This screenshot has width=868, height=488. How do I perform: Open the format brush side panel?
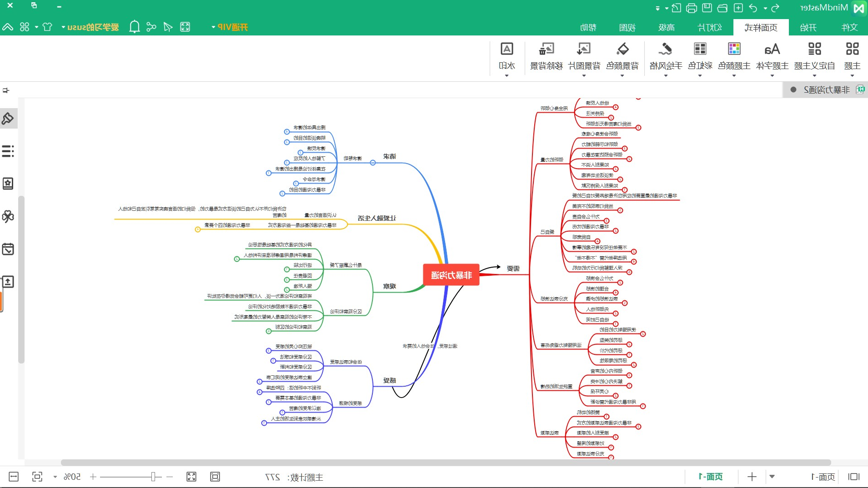click(8, 118)
